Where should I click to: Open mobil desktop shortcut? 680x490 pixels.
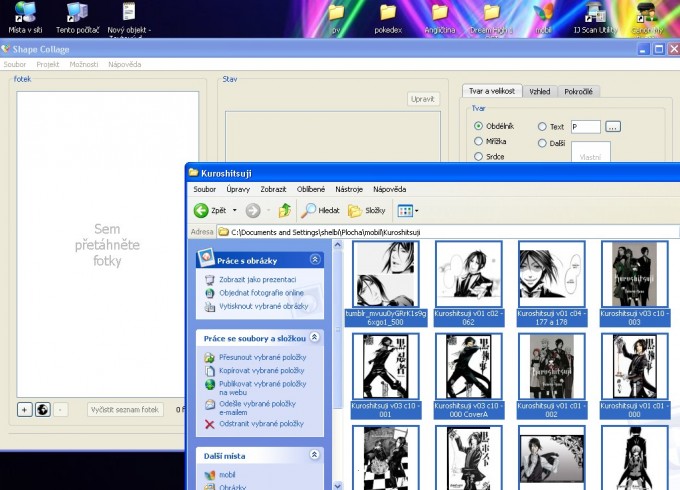[543, 18]
